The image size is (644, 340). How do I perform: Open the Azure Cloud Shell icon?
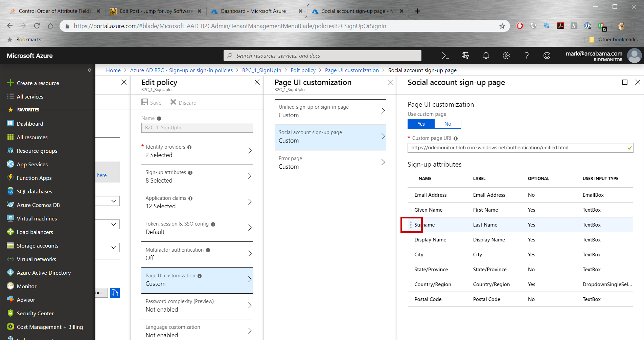pos(445,56)
